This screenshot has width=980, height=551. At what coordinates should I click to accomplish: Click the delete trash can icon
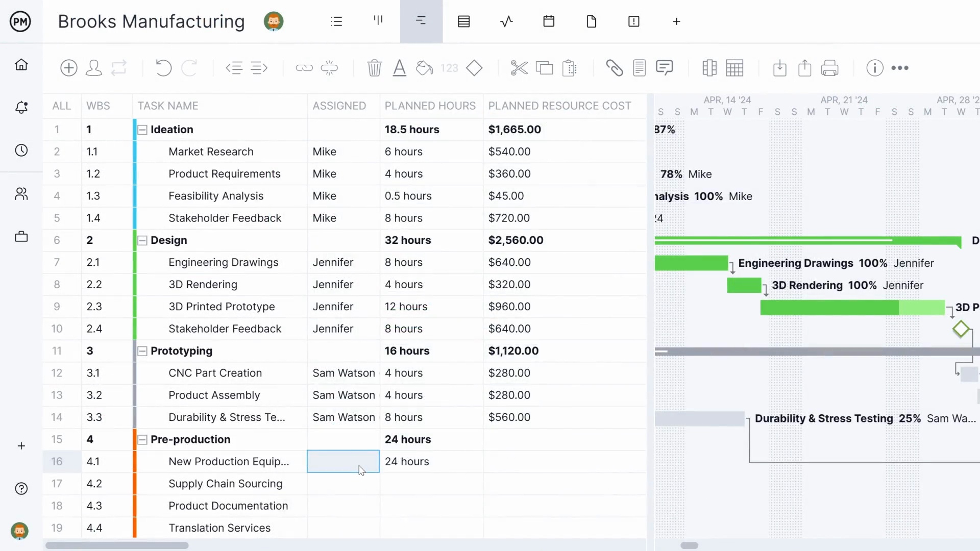374,68
